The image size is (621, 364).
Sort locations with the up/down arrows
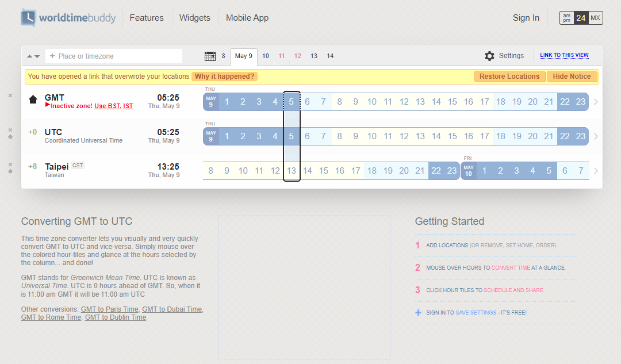coord(33,56)
